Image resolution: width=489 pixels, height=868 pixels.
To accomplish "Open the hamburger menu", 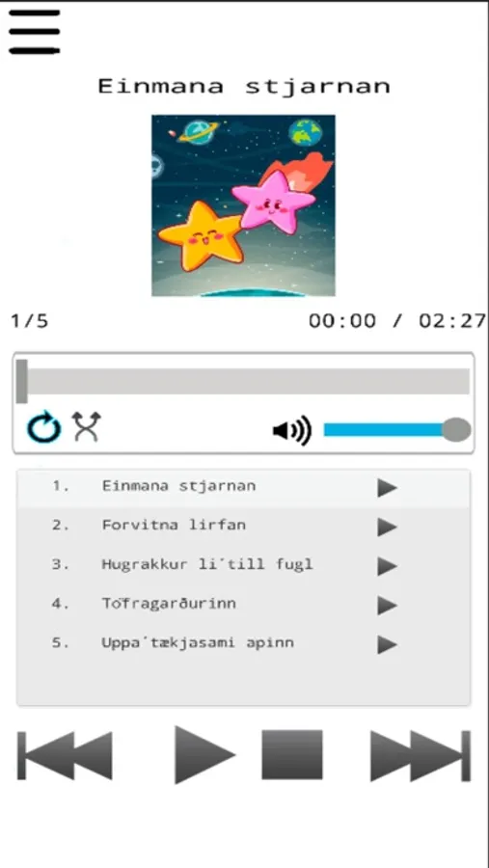I will [x=35, y=32].
